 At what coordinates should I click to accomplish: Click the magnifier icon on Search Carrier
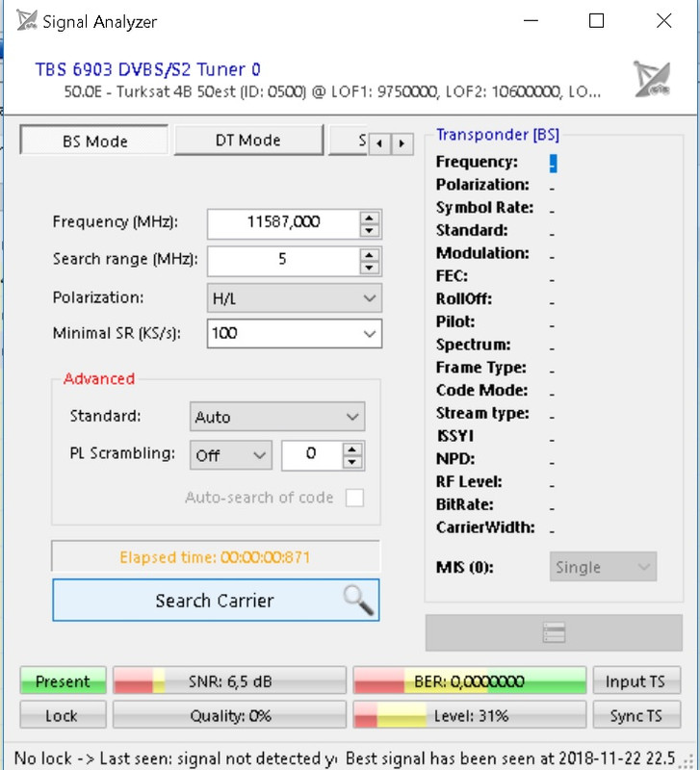coord(358,600)
